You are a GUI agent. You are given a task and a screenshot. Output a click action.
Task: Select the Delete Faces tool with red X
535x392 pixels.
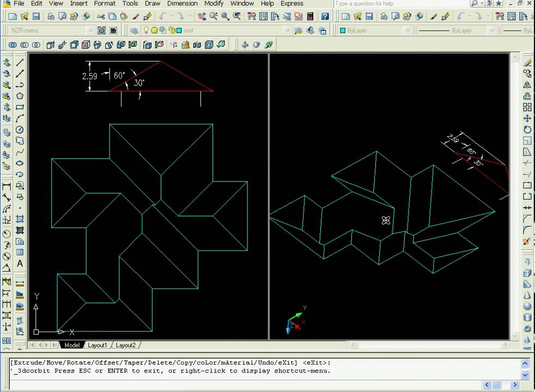[86, 45]
